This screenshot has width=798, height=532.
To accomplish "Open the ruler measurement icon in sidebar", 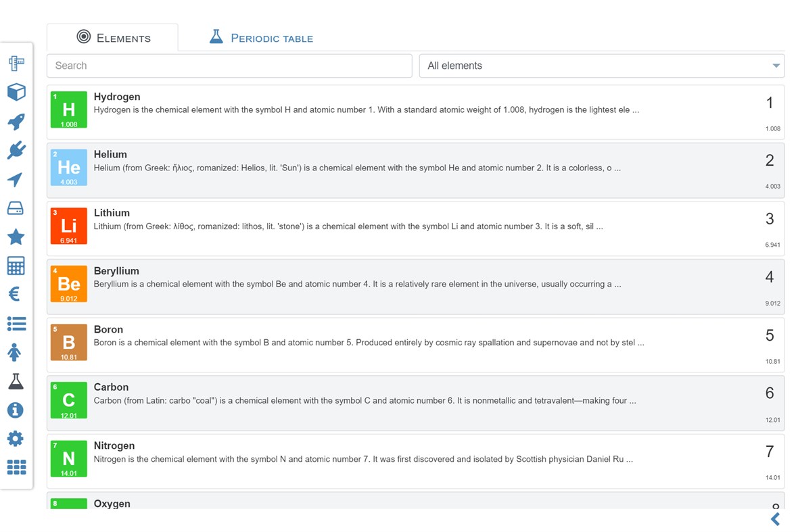I will 16,64.
